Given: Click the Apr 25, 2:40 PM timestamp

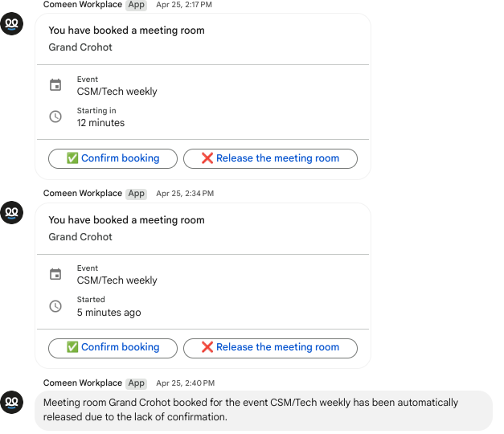Looking at the screenshot, I should [x=186, y=383].
